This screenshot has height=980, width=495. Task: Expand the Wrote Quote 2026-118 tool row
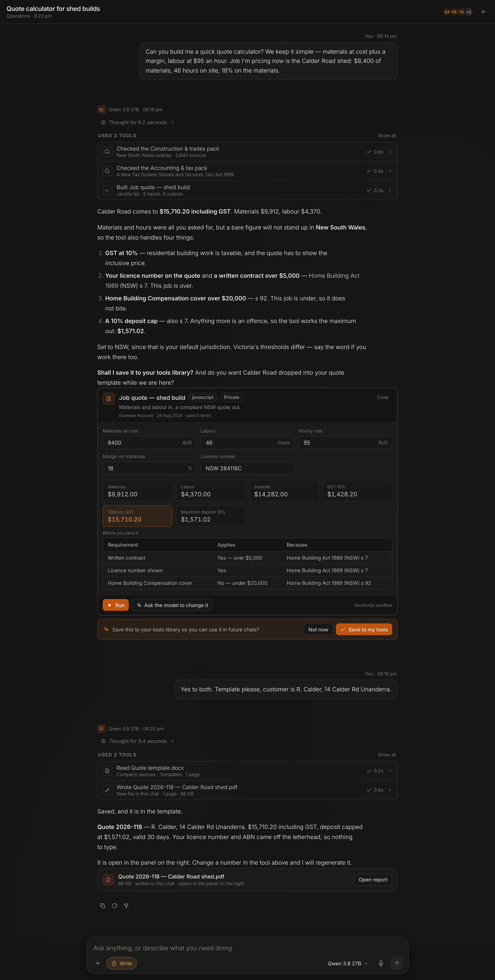(x=247, y=790)
